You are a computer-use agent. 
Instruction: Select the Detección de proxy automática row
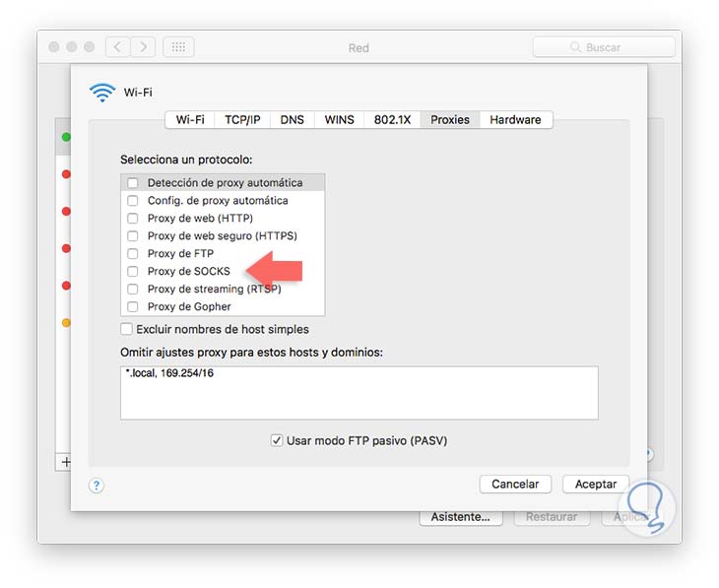pos(223,183)
